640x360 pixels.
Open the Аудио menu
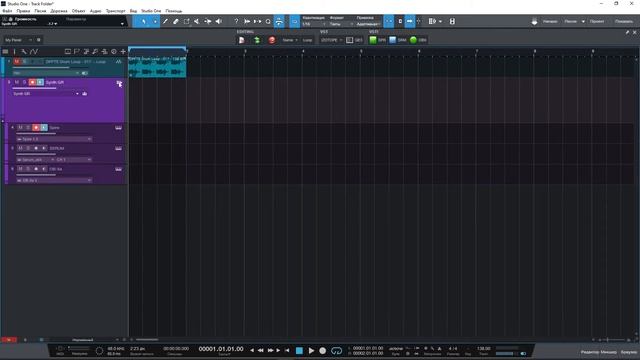pyautogui.click(x=96, y=11)
